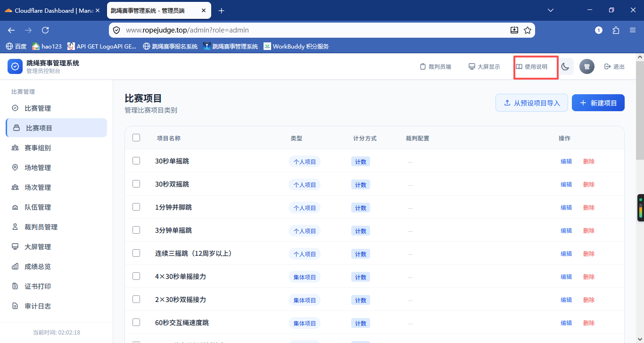Open the browser hamburger menu
The image size is (644, 343).
tap(633, 30)
